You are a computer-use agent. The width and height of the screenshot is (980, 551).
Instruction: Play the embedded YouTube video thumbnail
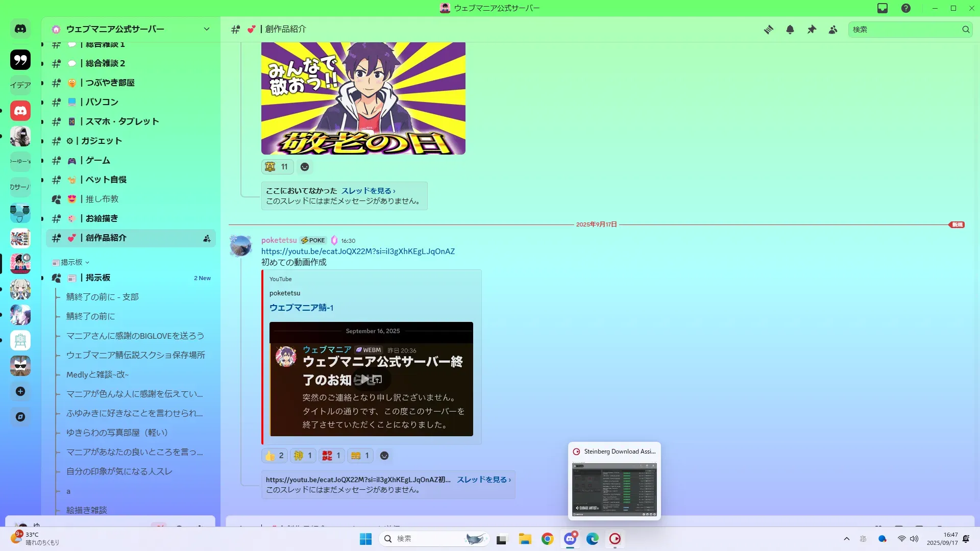(x=365, y=379)
